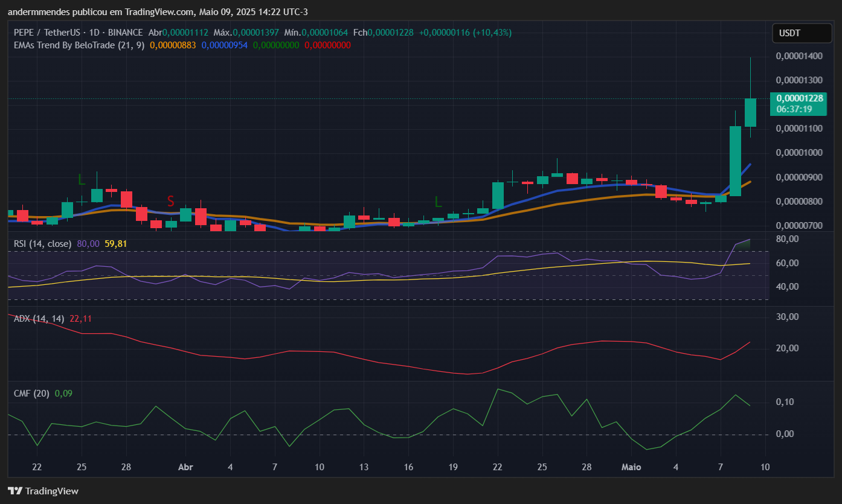Click the purple RSI legend value 80,00
842x504 pixels.
coord(88,244)
